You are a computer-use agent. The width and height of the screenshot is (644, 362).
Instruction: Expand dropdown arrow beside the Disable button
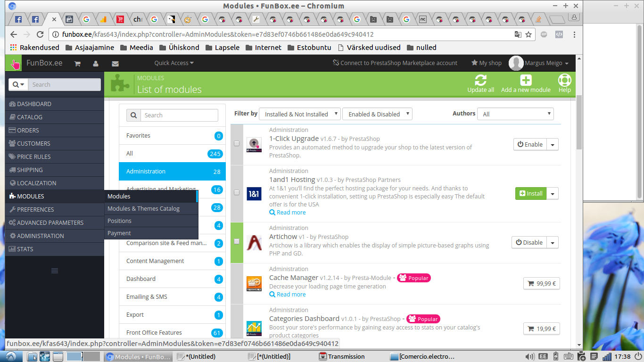coord(553,242)
